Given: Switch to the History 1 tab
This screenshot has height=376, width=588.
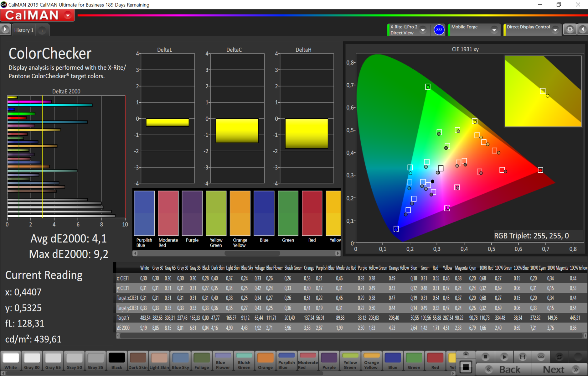Looking at the screenshot, I should click(x=24, y=30).
